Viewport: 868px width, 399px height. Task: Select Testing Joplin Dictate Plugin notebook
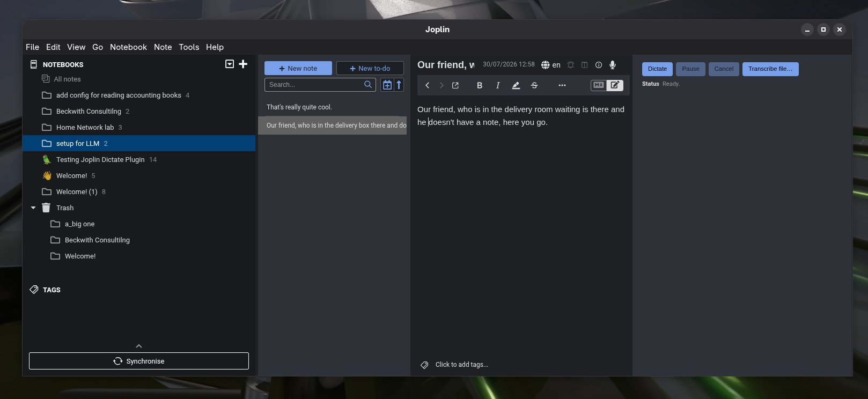pos(139,159)
